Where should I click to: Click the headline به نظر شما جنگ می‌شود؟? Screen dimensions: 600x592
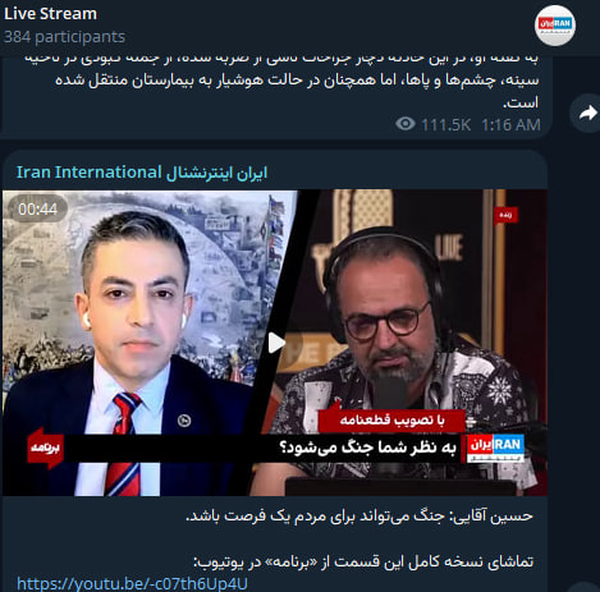click(x=368, y=447)
